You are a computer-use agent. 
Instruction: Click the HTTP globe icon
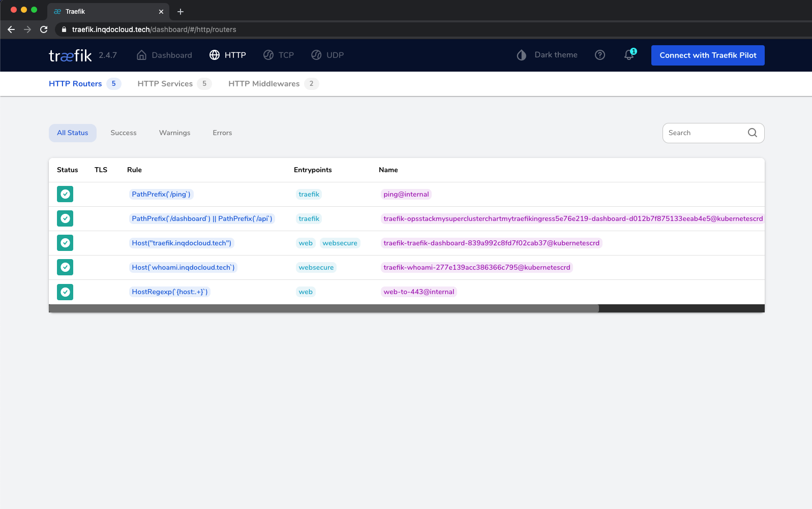click(x=215, y=55)
